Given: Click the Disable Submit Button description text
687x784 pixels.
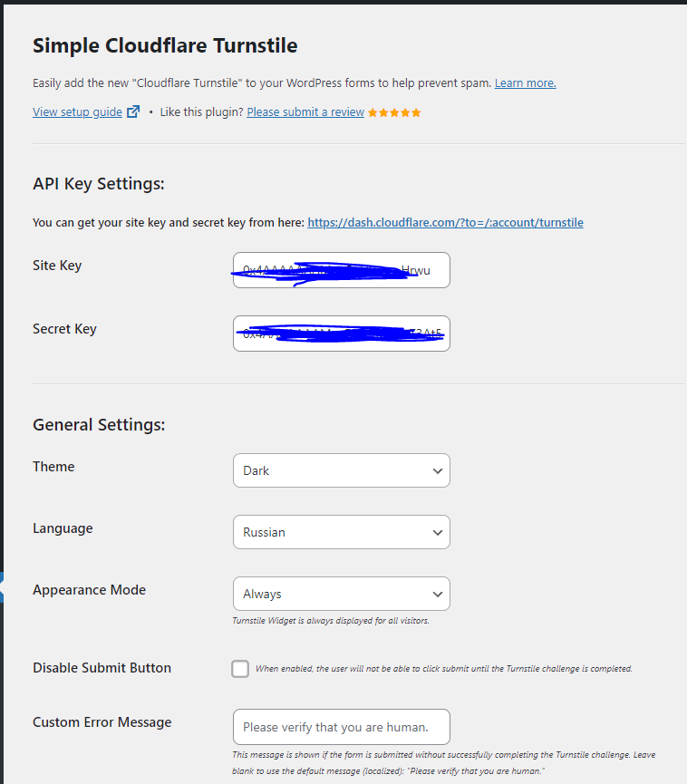Looking at the screenshot, I should [444, 669].
